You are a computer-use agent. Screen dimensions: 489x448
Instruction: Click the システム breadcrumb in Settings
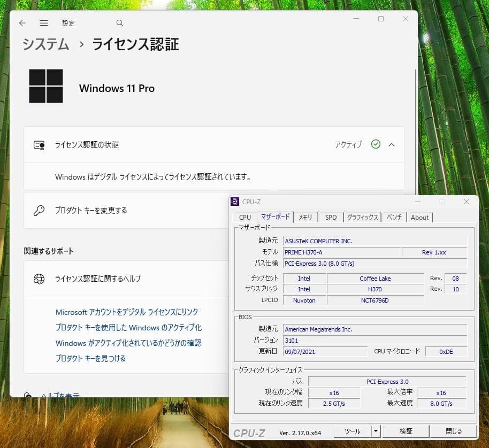pos(45,44)
